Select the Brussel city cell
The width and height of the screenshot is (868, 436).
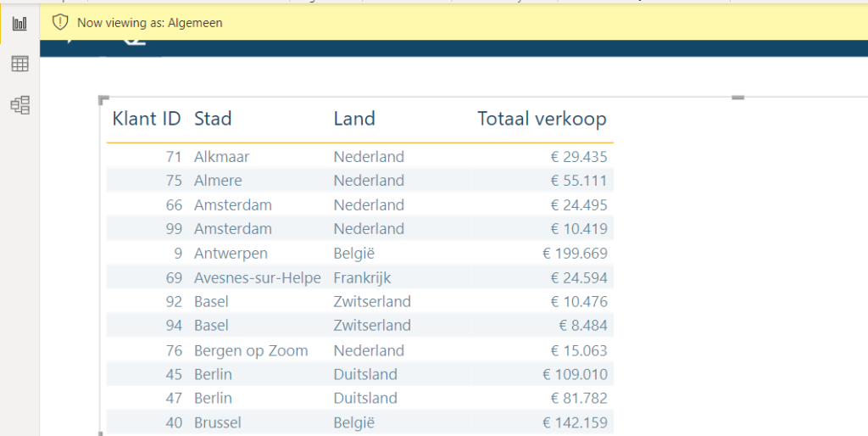pos(218,422)
